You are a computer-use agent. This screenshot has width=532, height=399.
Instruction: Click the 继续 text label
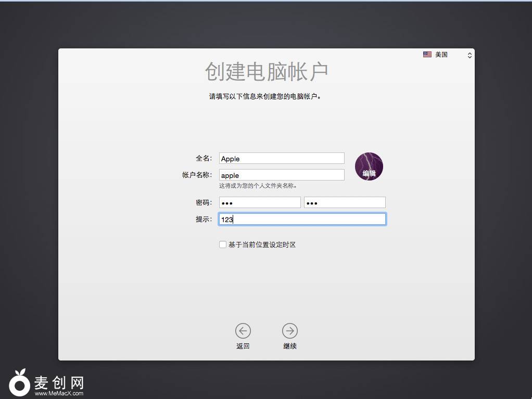290,346
